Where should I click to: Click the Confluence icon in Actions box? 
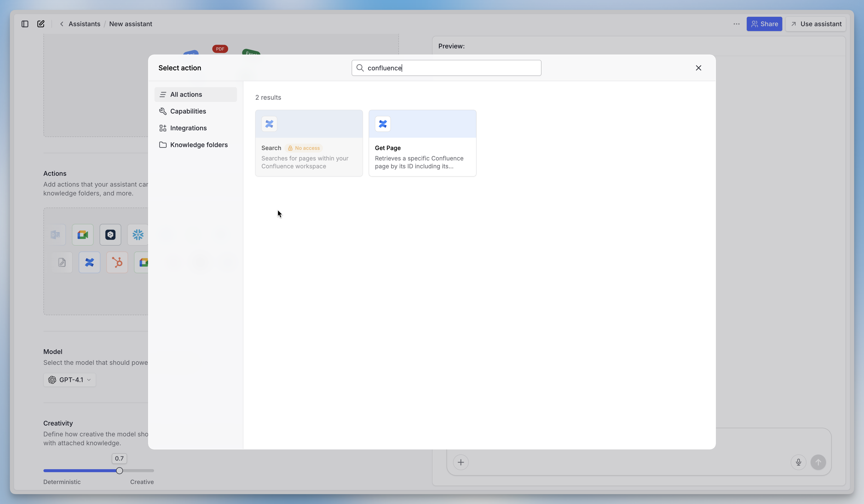(89, 263)
